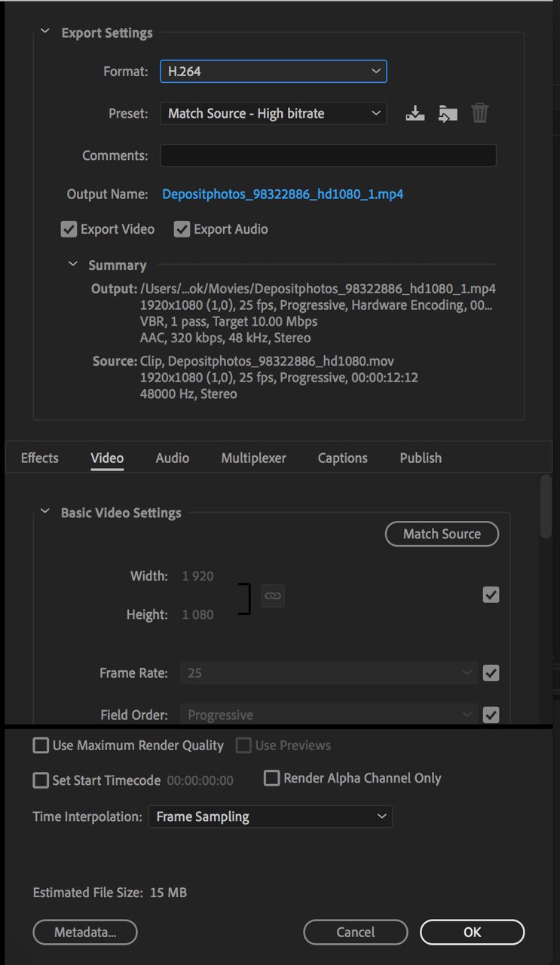Cancel the export dialog
This screenshot has height=965, width=560.
pos(356,932)
